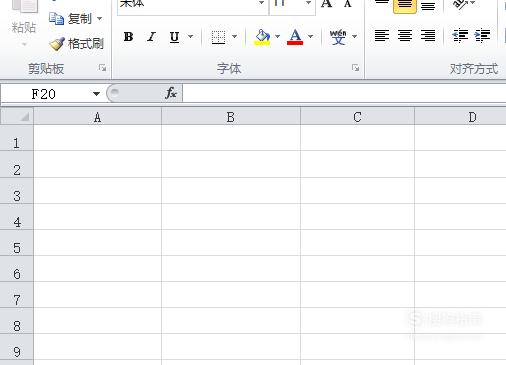506x365 pixels.
Task: Open the phonetic guide dropdown arrow
Action: pos(354,36)
